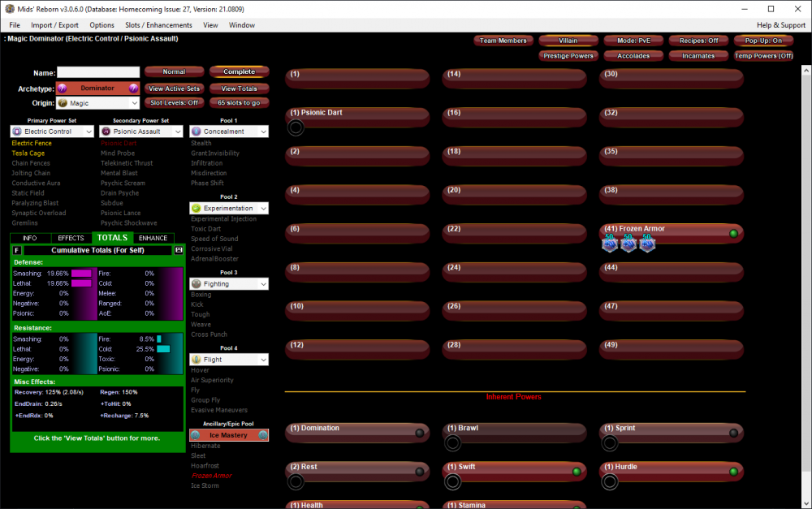
Task: Toggle the Swift power green indicator
Action: [x=577, y=472]
